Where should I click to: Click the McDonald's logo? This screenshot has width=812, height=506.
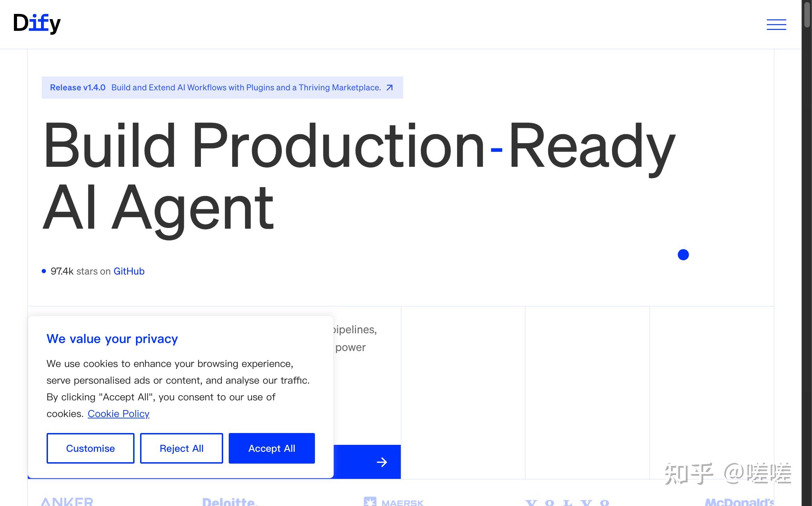pyautogui.click(x=739, y=502)
